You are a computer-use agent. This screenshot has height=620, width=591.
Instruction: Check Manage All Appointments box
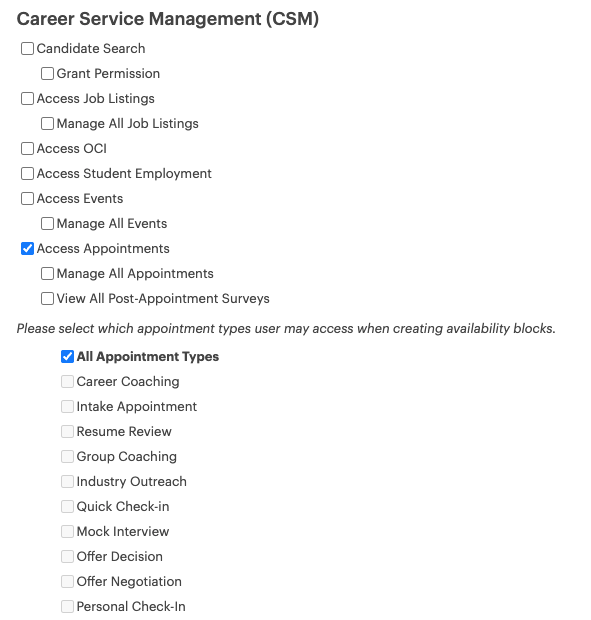[47, 274]
